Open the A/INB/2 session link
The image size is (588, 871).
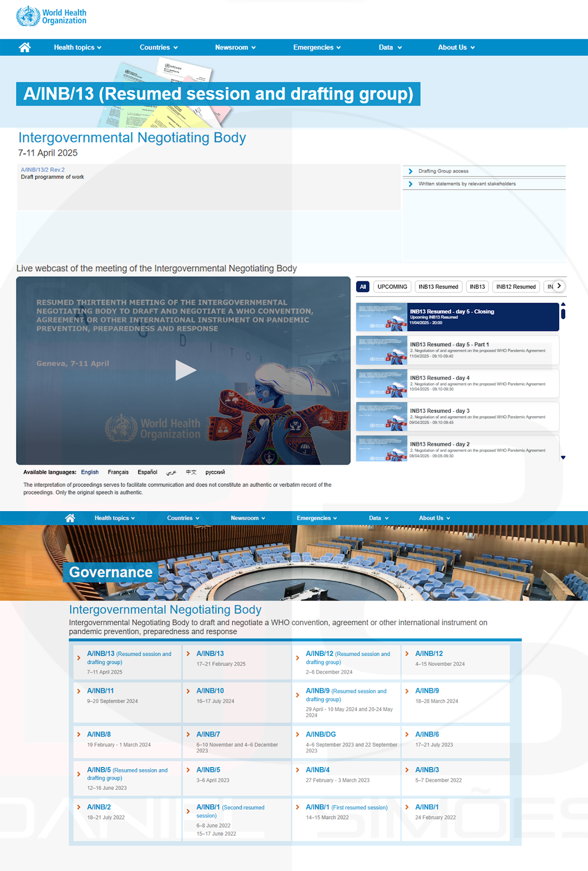pos(99,807)
